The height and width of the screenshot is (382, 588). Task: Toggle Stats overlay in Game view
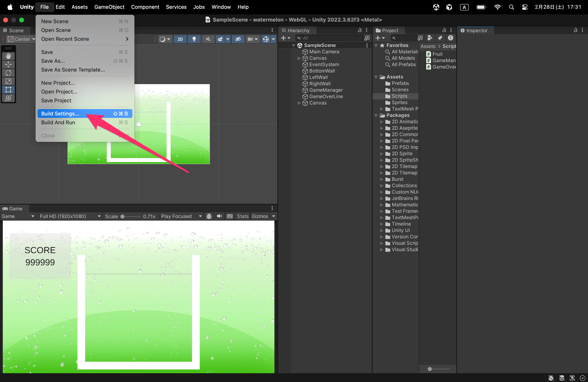[x=243, y=216]
